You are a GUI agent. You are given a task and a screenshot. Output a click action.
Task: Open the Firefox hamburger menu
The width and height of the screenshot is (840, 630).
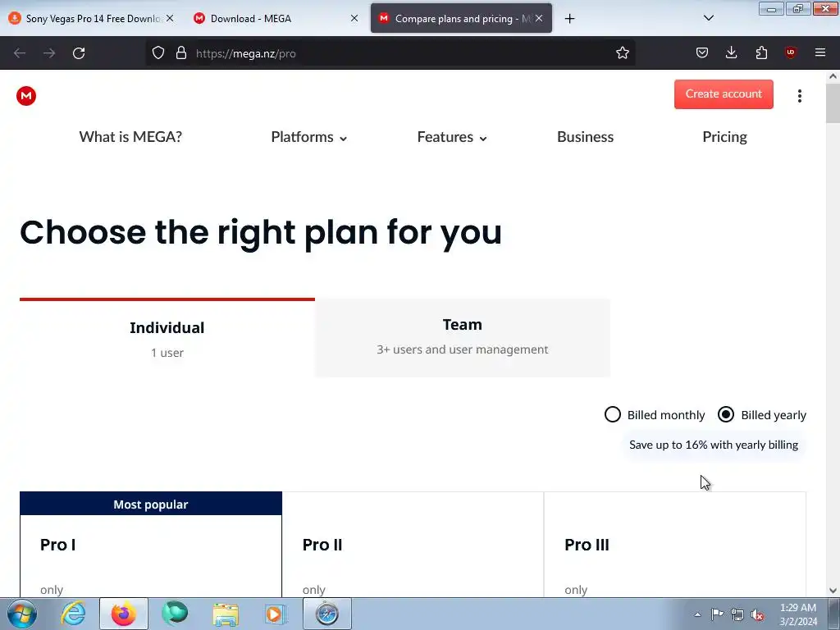coord(819,52)
